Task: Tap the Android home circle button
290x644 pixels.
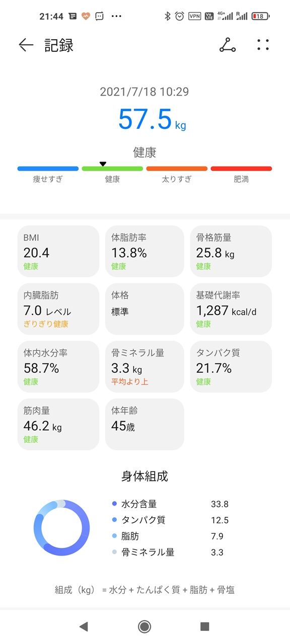Action: coord(144,626)
